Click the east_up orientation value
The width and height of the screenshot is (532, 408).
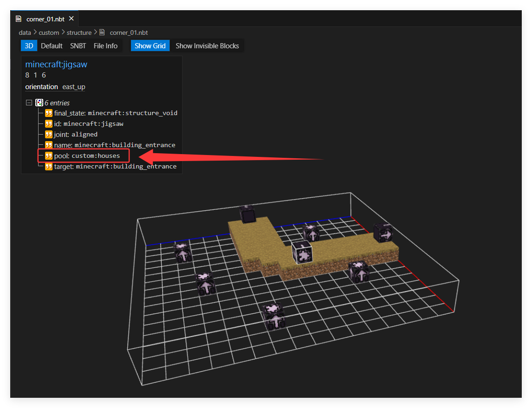tap(73, 87)
